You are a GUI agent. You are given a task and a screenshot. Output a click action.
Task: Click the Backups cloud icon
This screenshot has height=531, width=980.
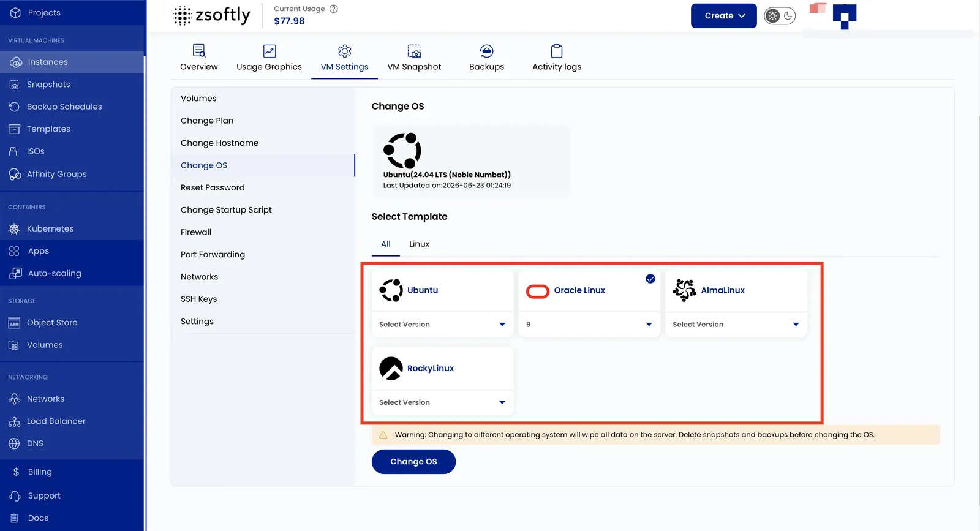click(x=487, y=51)
